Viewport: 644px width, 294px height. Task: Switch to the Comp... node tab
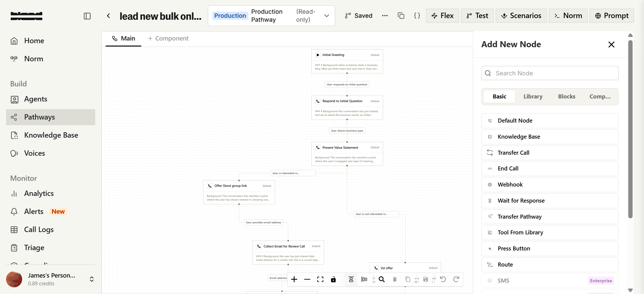point(600,96)
